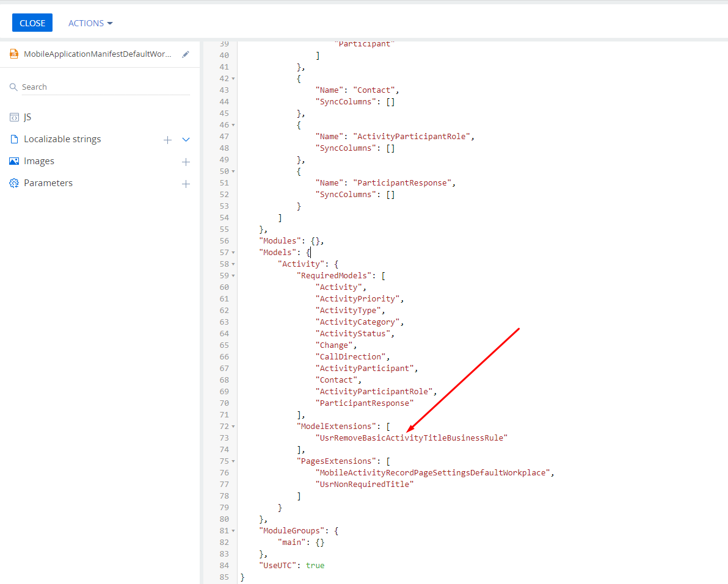This screenshot has height=584, width=728.
Task: Open the ACTIONS dropdown menu
Action: pos(90,23)
